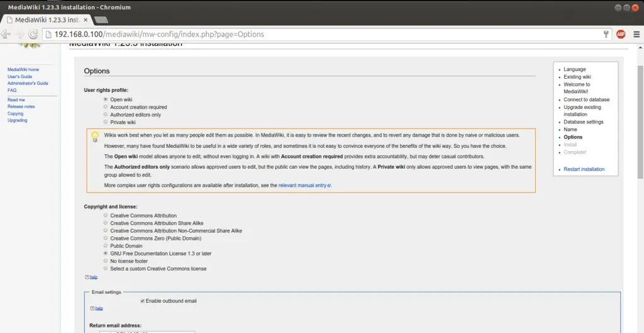Click Connect to database step

click(587, 99)
